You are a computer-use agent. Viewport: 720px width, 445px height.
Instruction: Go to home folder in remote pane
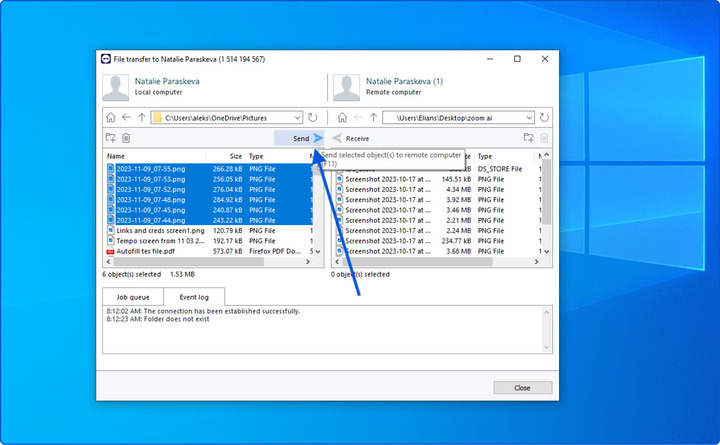(x=342, y=118)
